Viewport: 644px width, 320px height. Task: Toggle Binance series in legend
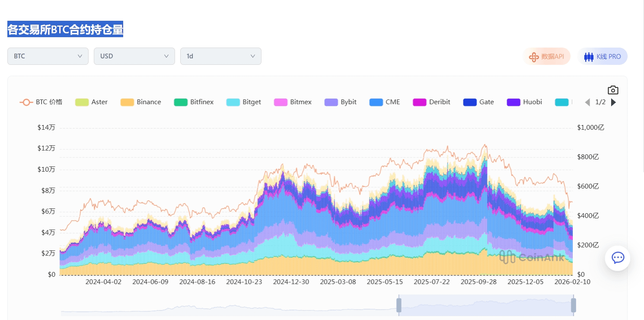point(140,102)
